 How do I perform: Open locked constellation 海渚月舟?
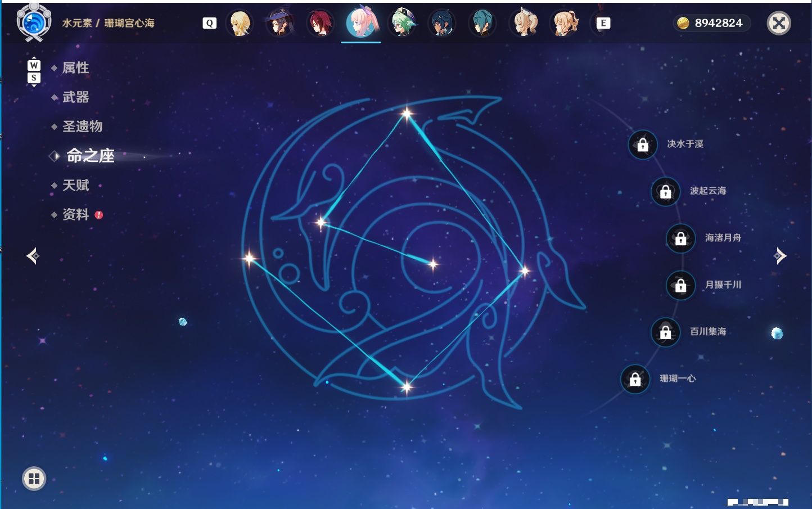680,238
